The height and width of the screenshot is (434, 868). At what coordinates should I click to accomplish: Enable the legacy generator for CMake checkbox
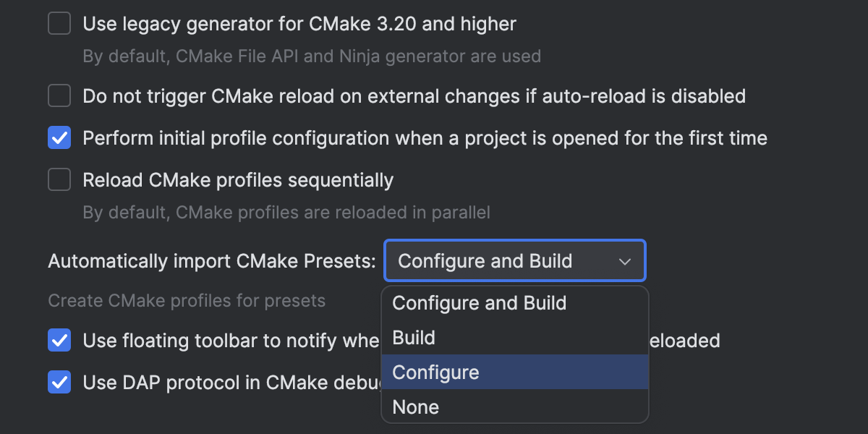click(59, 24)
